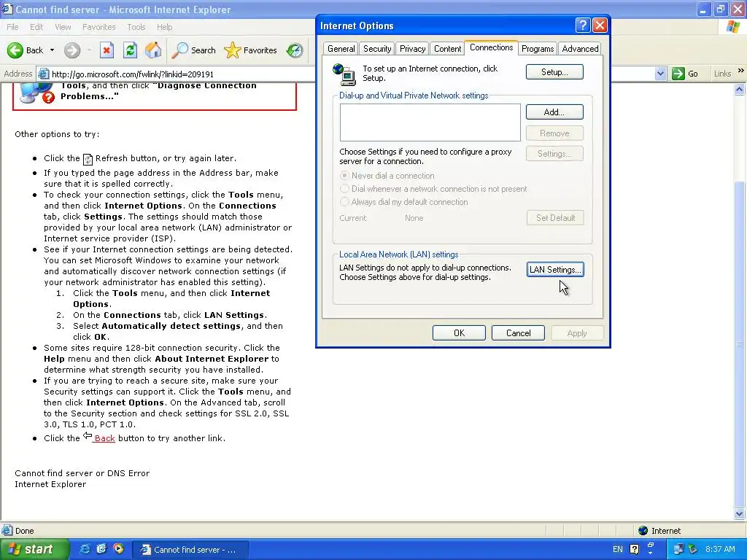The image size is (747, 560).
Task: Click the page scrollbar down arrow
Action: coord(740,513)
